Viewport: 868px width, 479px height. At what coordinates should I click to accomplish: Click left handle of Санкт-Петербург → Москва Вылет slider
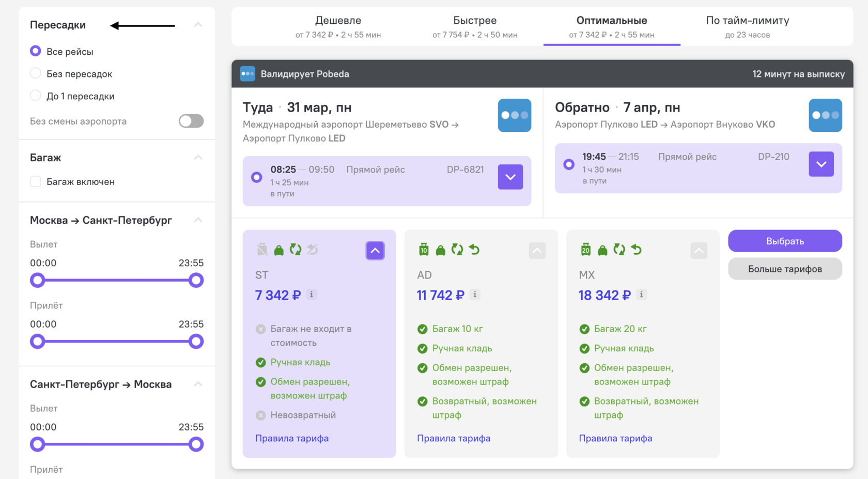pyautogui.click(x=37, y=444)
